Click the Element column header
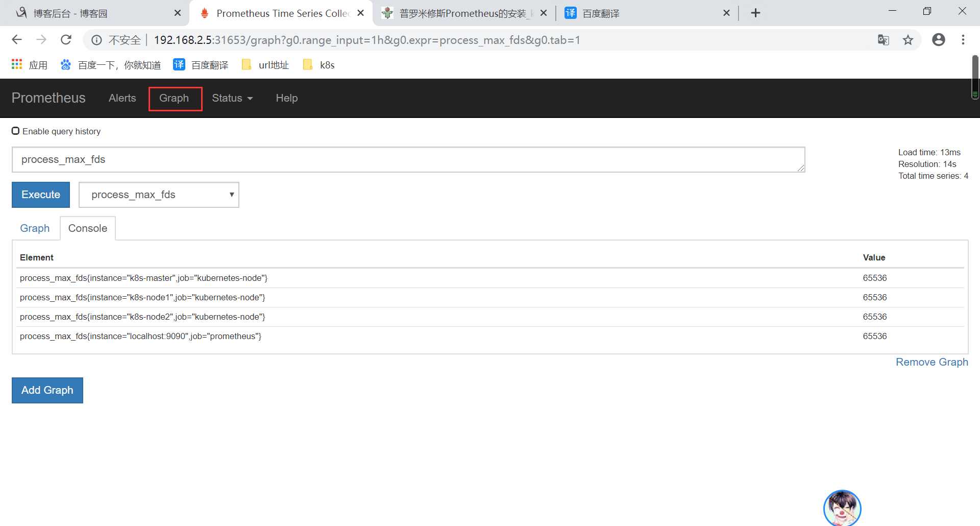 pyautogui.click(x=37, y=257)
